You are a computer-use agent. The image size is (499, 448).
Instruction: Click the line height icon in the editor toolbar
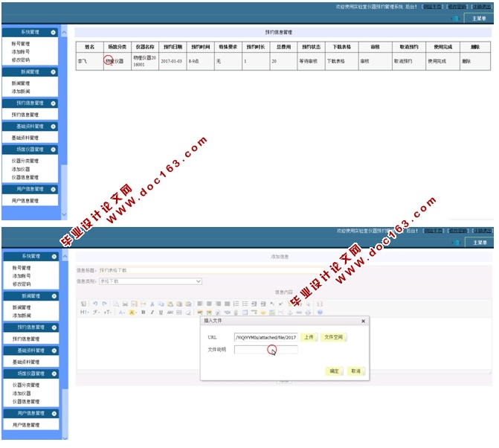tap(178, 313)
